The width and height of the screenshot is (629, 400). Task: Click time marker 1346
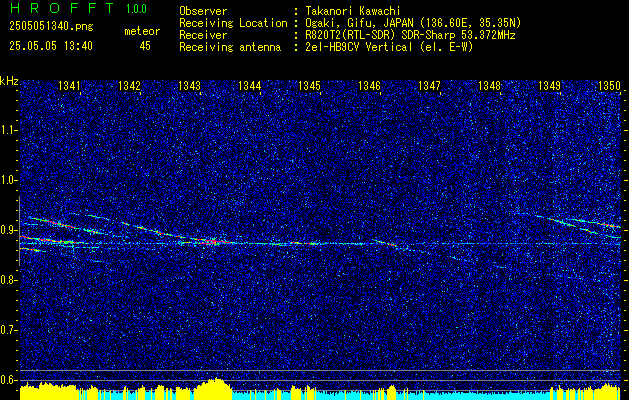pos(369,86)
